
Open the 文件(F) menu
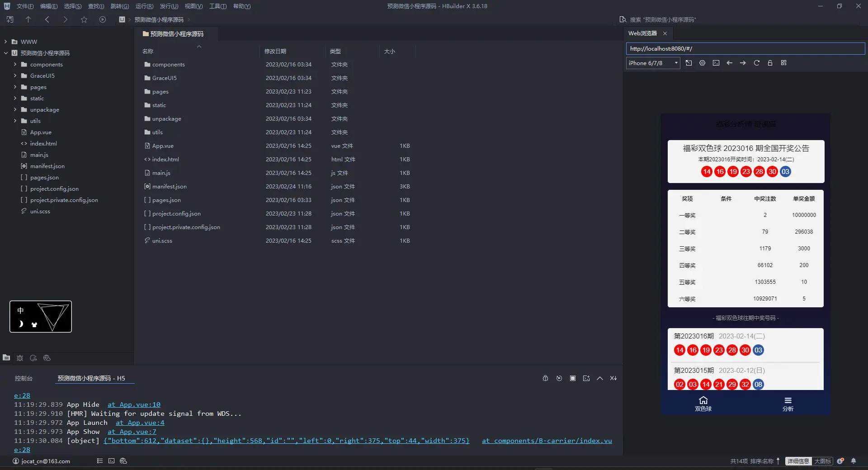[x=25, y=6]
